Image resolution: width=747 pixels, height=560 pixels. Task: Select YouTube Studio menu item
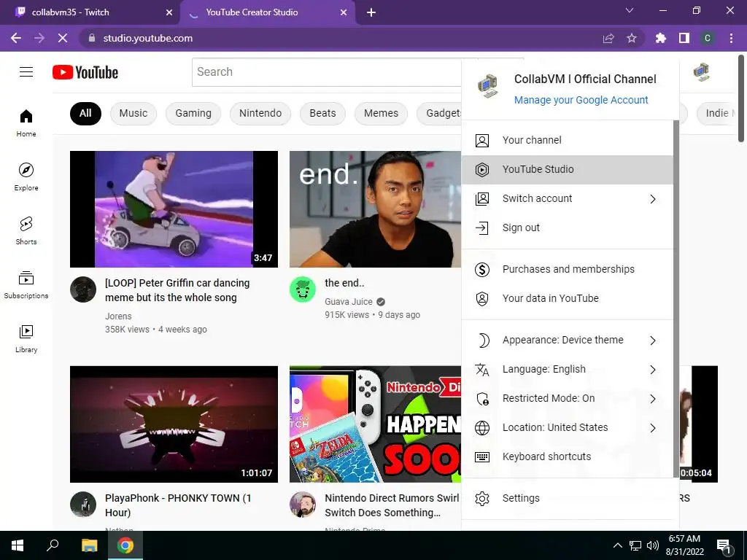click(x=567, y=169)
